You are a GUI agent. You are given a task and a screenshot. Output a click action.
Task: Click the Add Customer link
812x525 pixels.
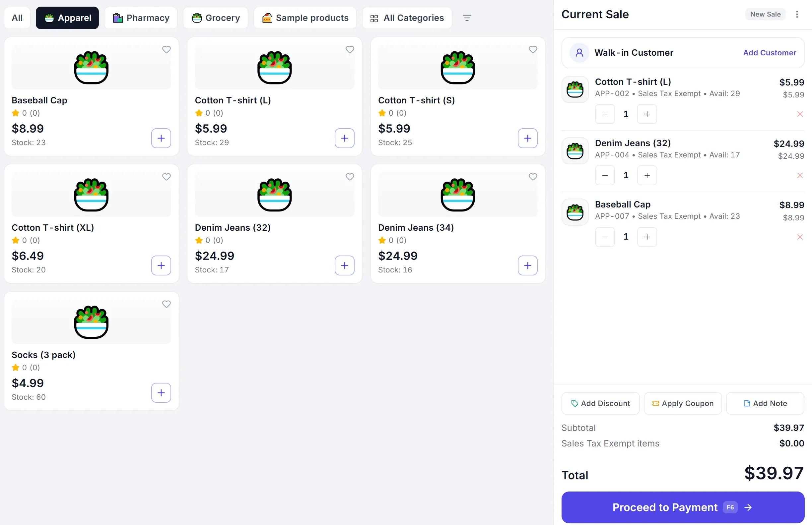769,52
